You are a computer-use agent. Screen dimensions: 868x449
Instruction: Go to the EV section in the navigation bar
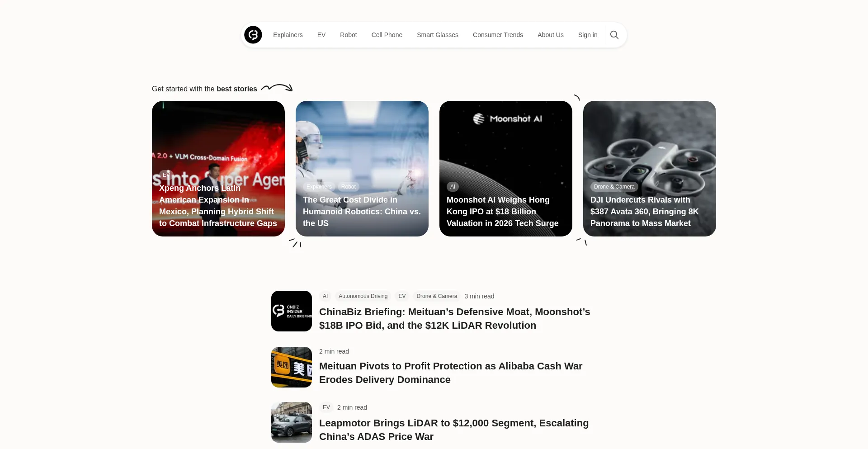tap(321, 35)
